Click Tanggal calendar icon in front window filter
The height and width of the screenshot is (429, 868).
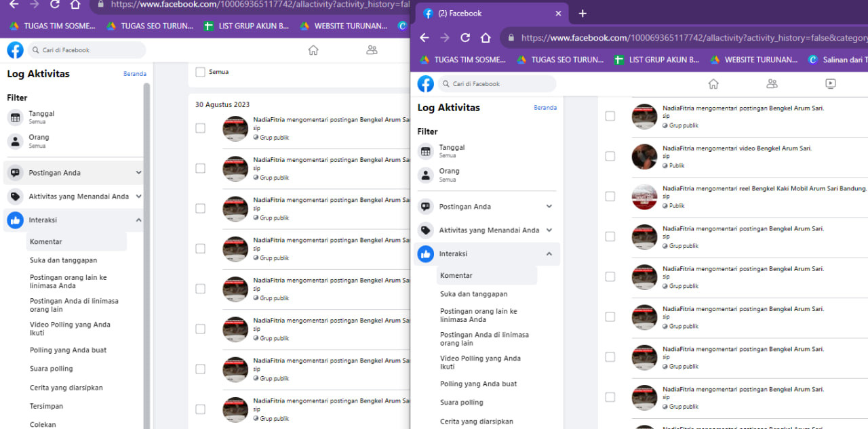426,151
